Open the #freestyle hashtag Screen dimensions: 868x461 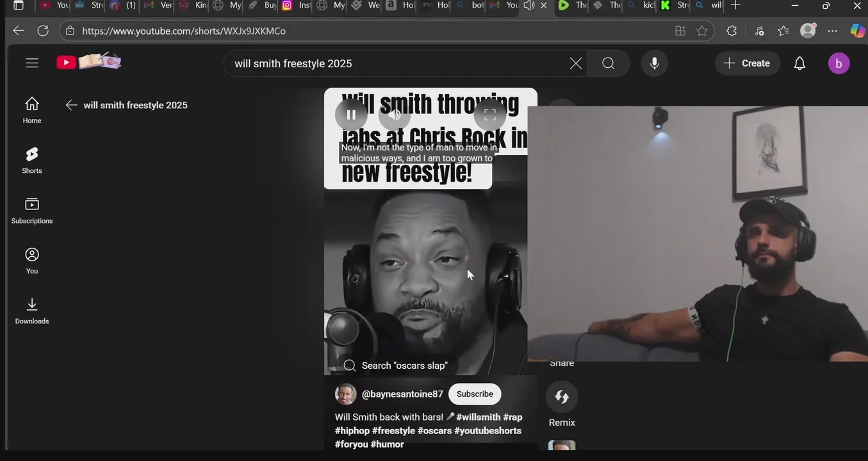tap(393, 431)
